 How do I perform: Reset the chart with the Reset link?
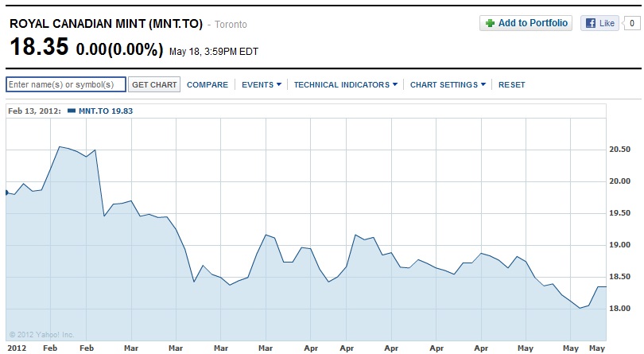click(512, 84)
